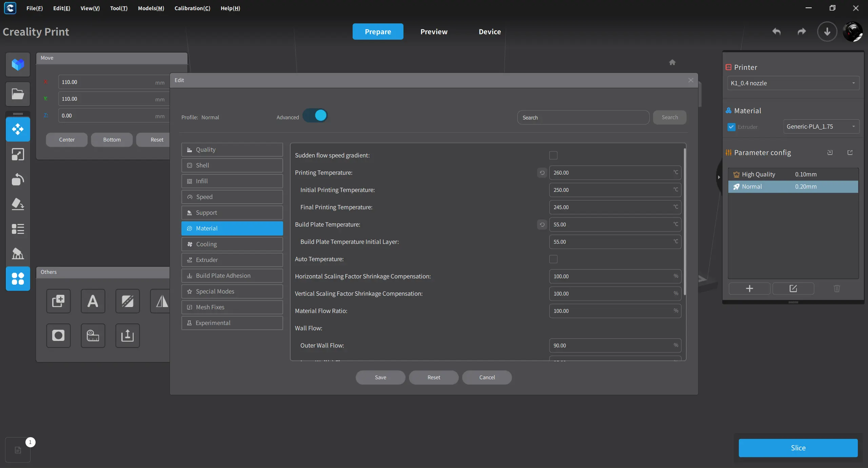Open file via folder icon in sidebar

(x=18, y=94)
